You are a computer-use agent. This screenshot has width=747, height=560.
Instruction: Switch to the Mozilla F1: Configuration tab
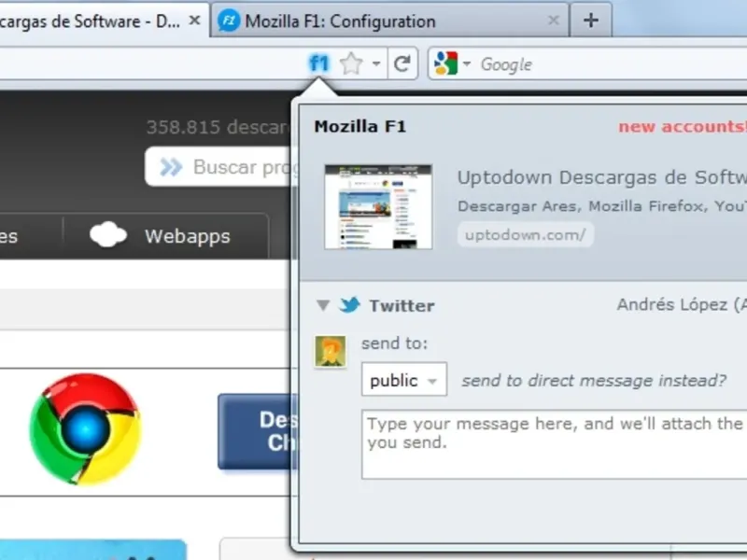[x=389, y=21]
